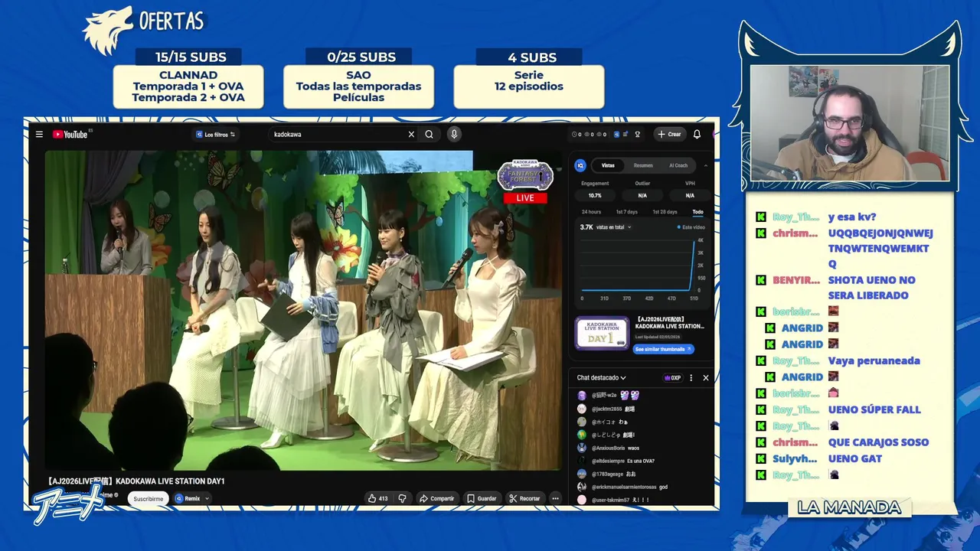The height and width of the screenshot is (551, 980).
Task: Select the Todo time range
Action: click(697, 211)
